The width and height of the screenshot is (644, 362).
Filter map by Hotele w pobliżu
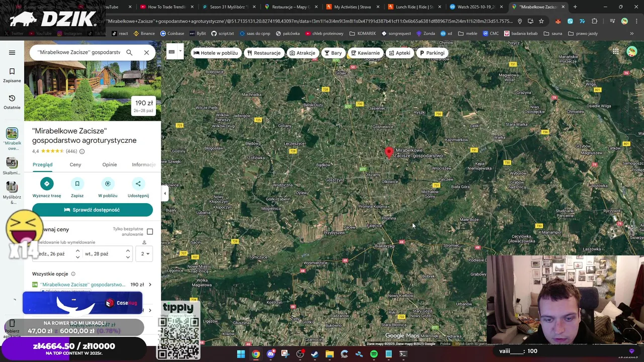coord(216,53)
